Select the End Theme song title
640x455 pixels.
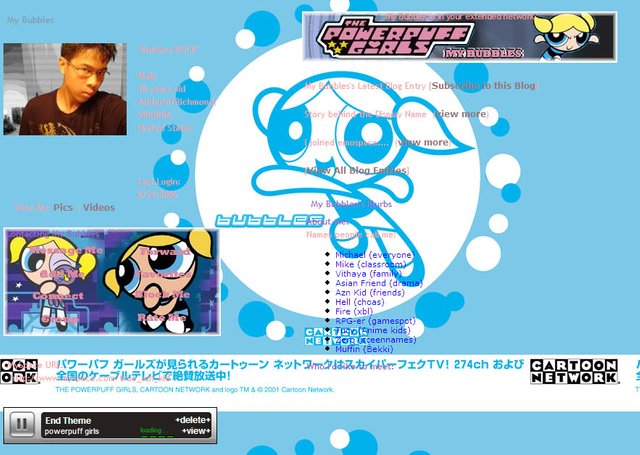click(68, 420)
